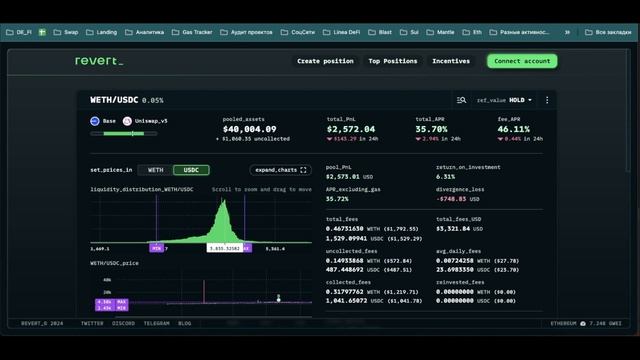640x360 pixels.
Task: Click the current price label on liquidity chart
Action: 225,248
